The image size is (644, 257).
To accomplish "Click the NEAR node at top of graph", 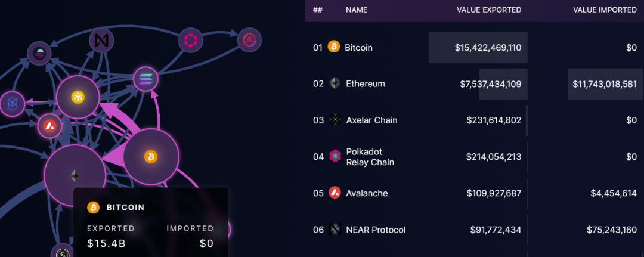I will coord(101,41).
